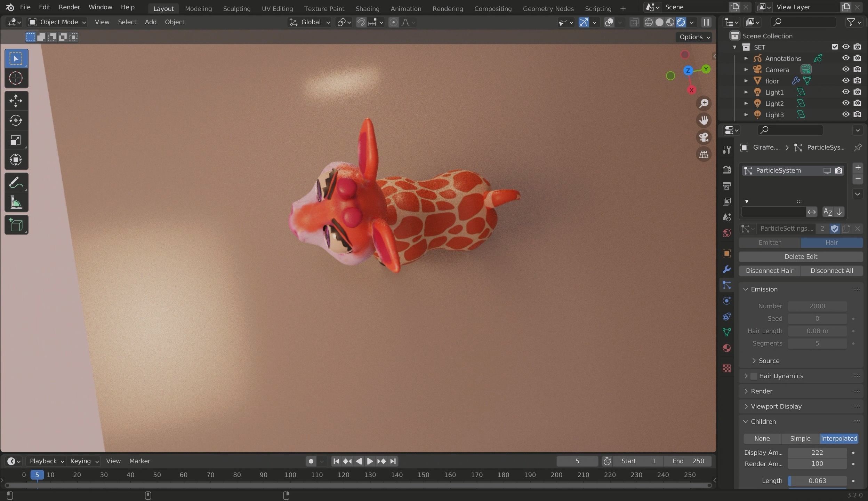Open the Physics properties tab

click(726, 301)
